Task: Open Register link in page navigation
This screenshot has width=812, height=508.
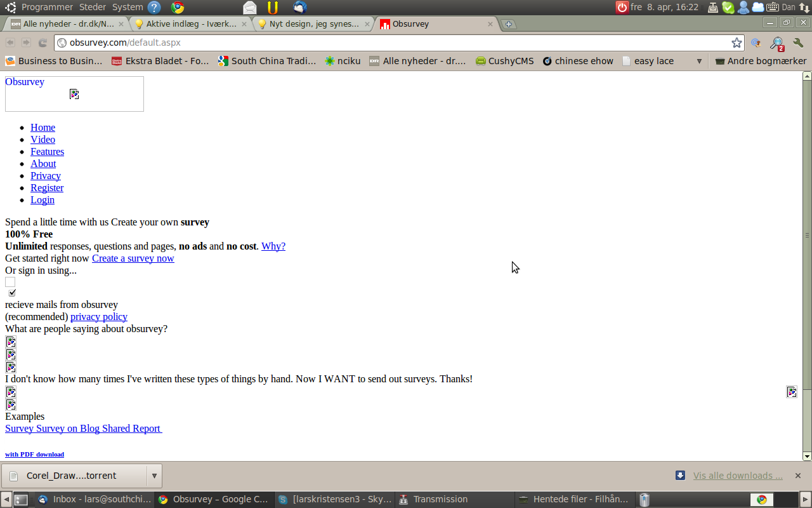Action: [x=47, y=188]
